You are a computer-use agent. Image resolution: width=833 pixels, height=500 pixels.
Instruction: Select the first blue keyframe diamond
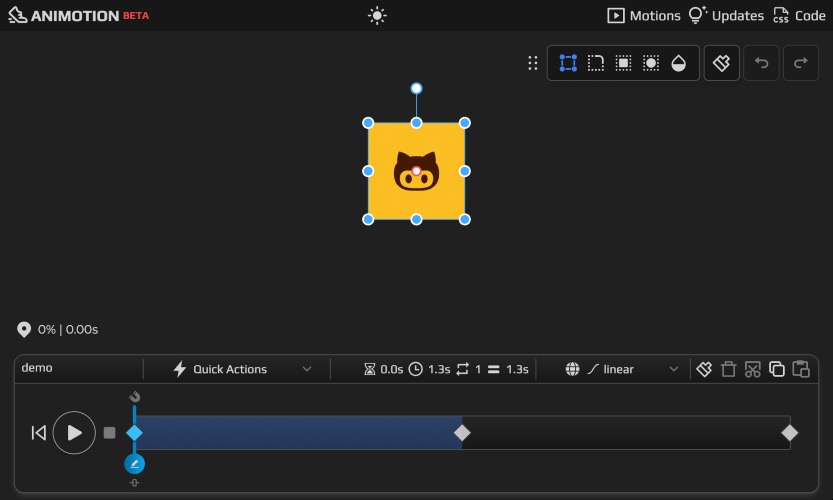[134, 433]
